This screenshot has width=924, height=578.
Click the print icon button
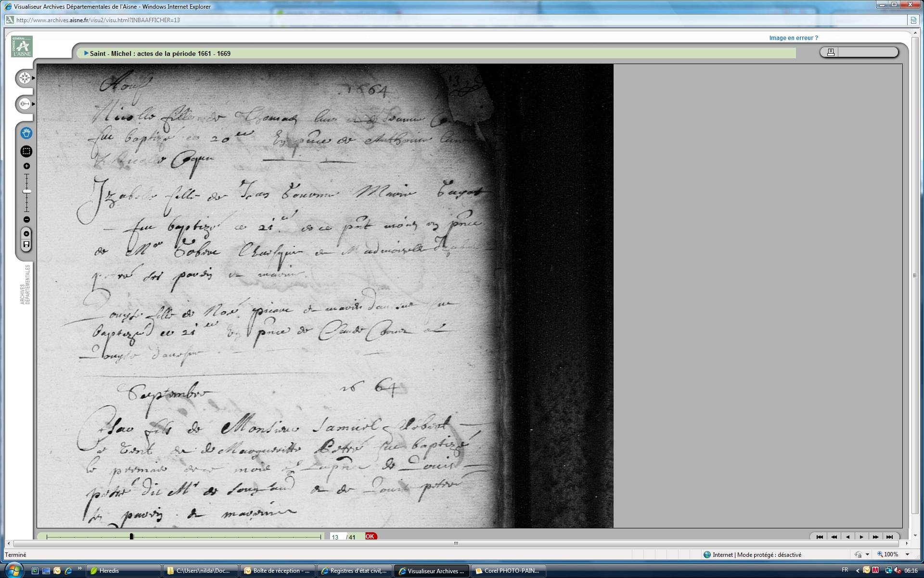coord(830,52)
